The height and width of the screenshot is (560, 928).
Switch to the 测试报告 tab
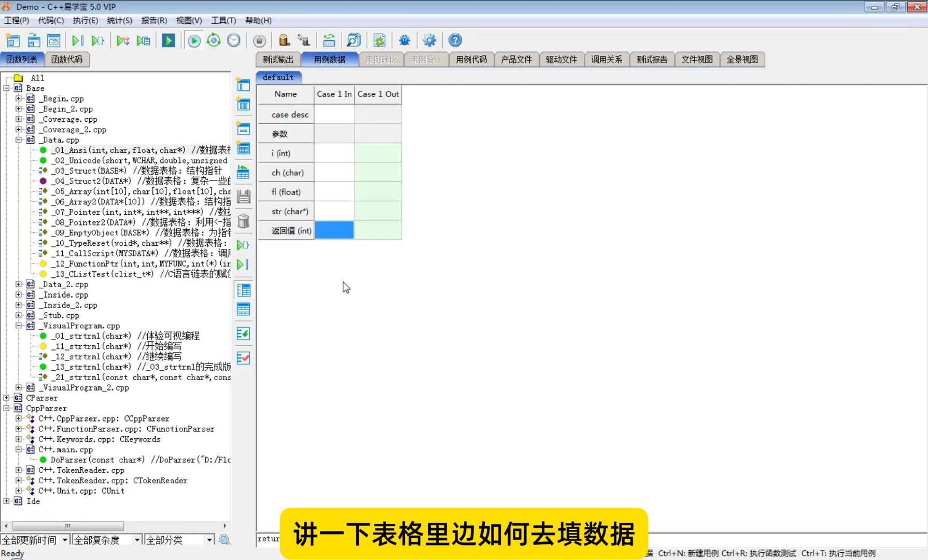(652, 59)
